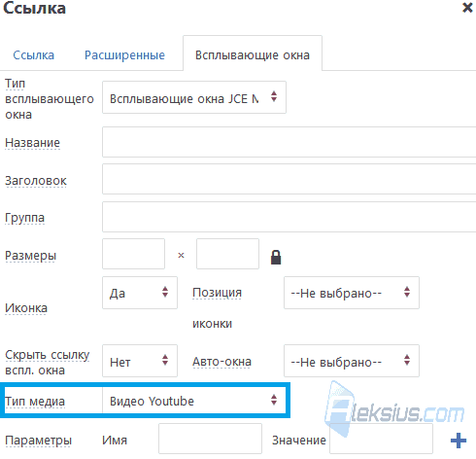The image size is (476, 459).
Task: Click the Параметры Имя input field
Action: [x=210, y=439]
